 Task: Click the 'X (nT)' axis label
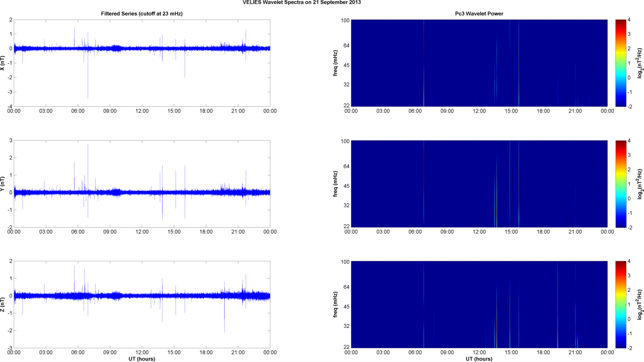(3, 63)
